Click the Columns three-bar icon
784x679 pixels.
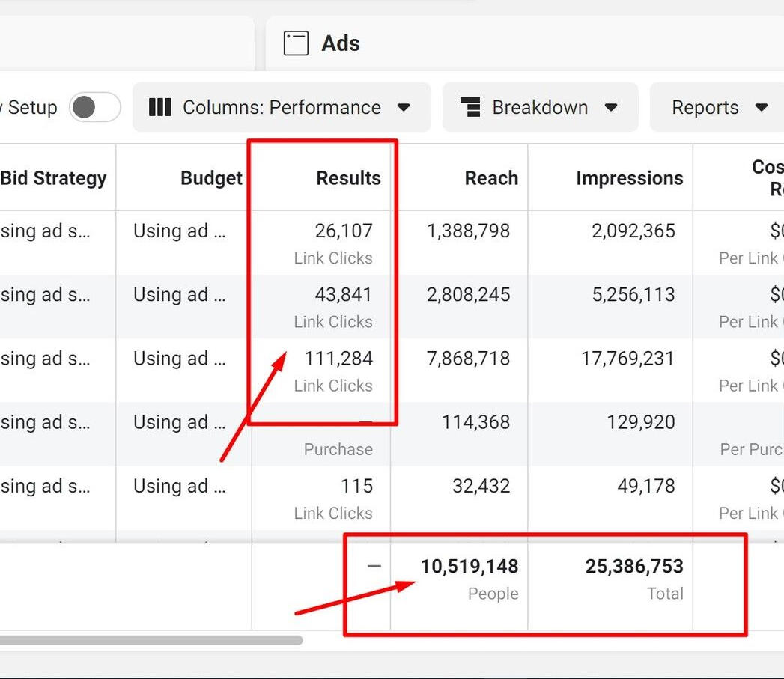(160, 107)
